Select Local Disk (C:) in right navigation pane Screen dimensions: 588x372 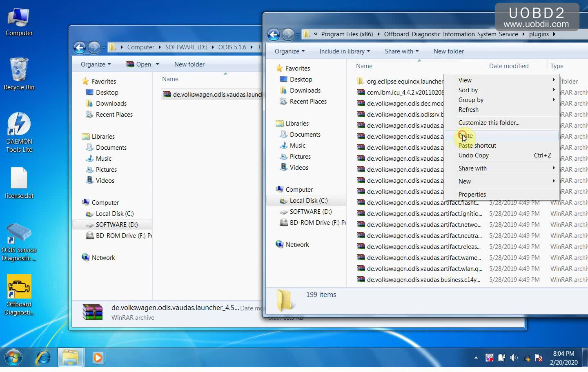[x=308, y=201]
